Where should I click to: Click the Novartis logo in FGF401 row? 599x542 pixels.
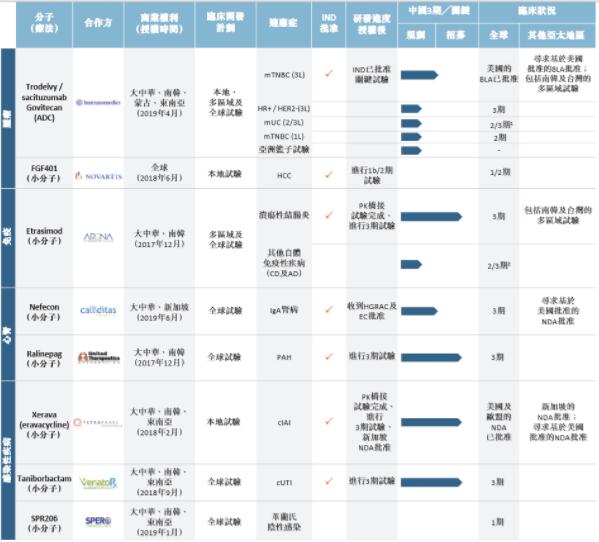tap(99, 176)
